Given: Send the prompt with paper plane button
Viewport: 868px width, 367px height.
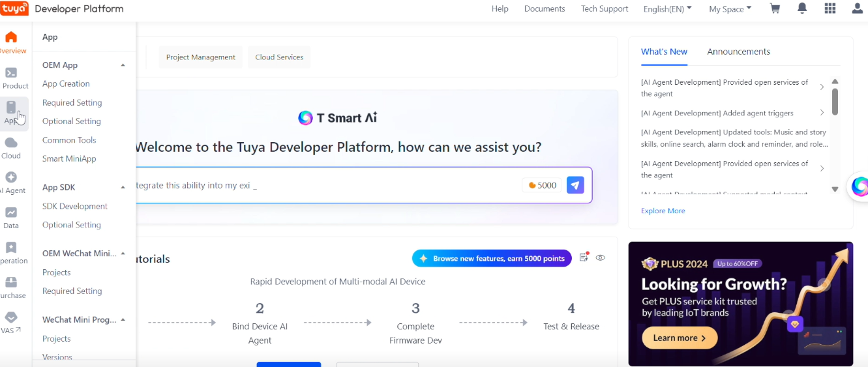Looking at the screenshot, I should click(575, 185).
